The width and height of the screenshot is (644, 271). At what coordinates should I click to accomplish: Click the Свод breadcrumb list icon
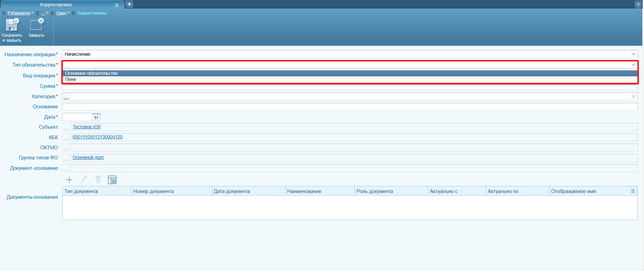point(52,13)
